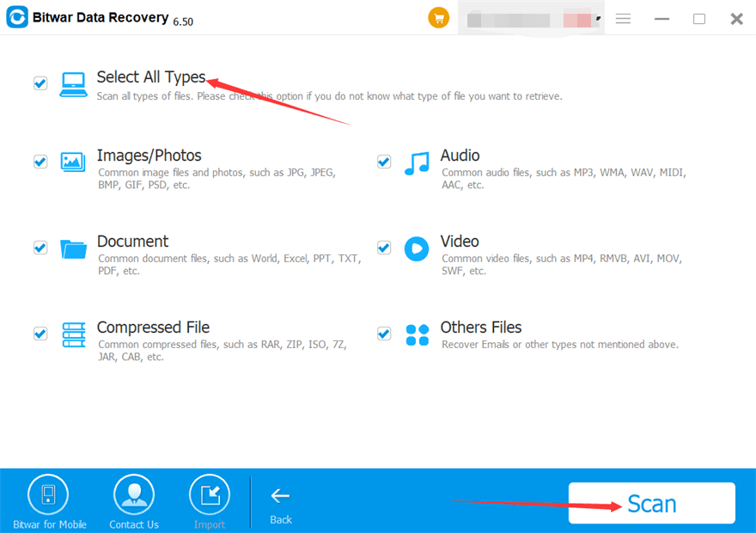Click the Others Files heading text
This screenshot has height=533, width=756.
click(481, 328)
